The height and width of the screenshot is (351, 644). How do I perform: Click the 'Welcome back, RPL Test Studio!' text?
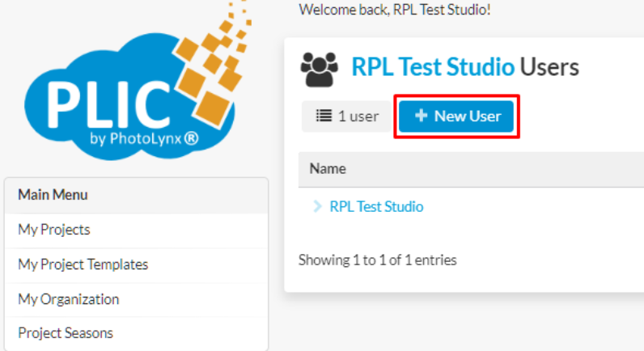click(x=395, y=10)
